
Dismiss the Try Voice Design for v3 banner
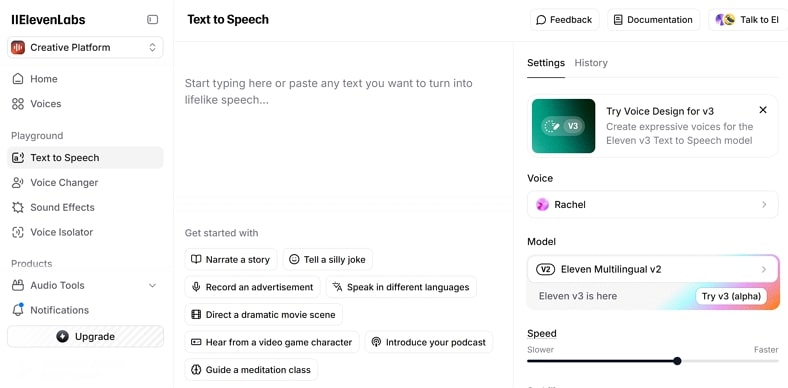click(763, 110)
